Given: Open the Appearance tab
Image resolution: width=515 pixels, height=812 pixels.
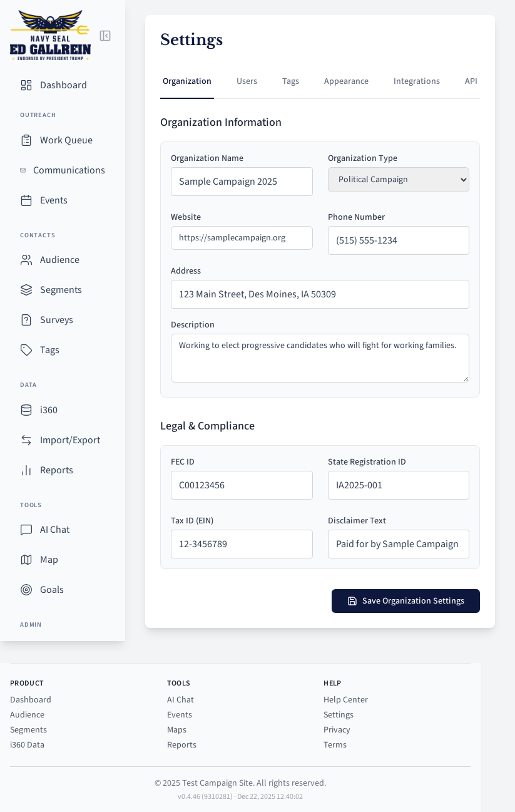Looking at the screenshot, I should (x=346, y=81).
